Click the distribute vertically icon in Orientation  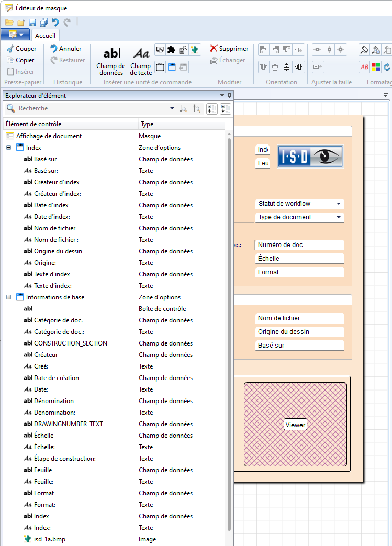tap(275, 67)
